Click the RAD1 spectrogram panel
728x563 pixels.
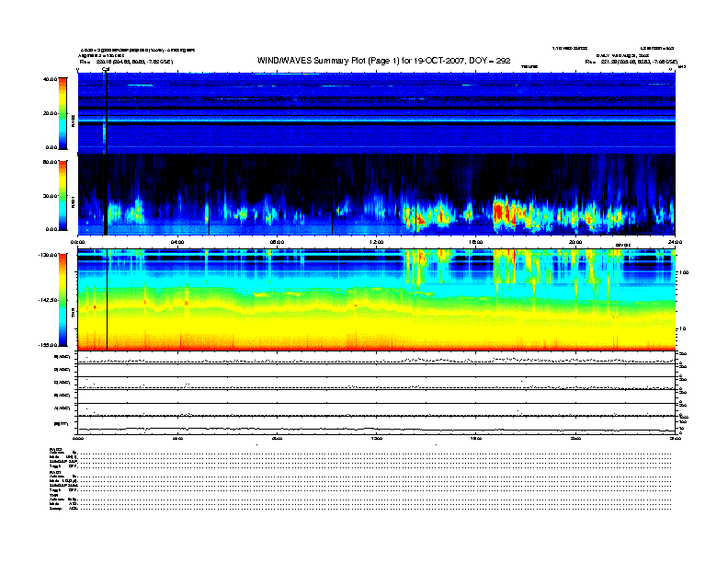coord(376,195)
